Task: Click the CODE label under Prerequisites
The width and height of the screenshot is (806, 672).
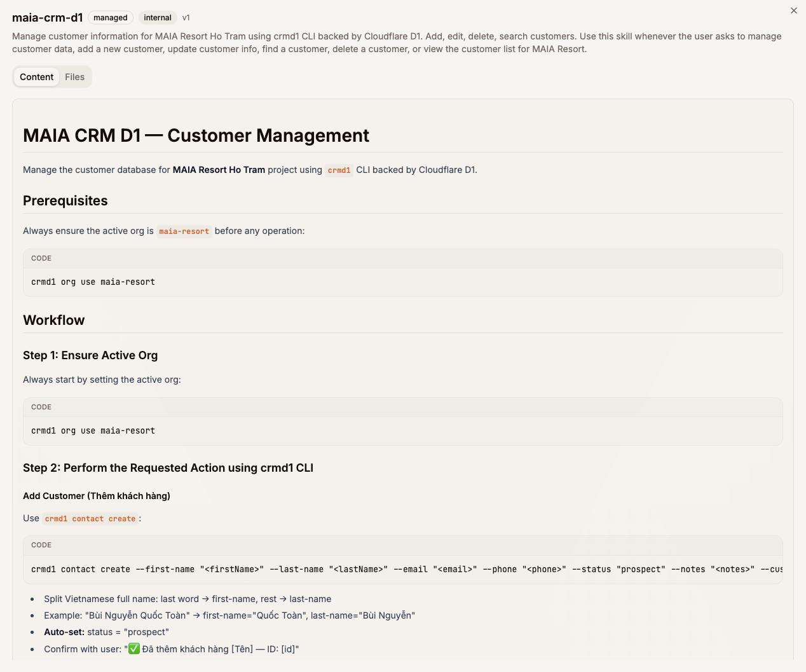Action: tap(41, 258)
